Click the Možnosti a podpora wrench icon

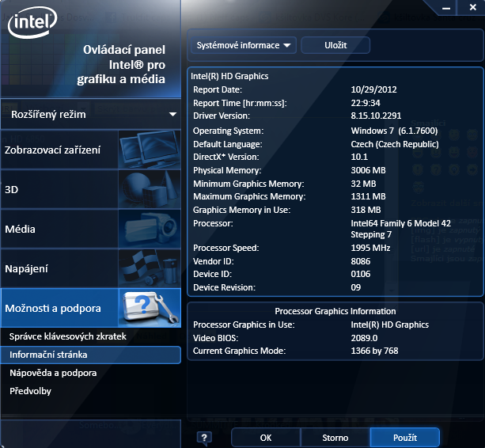150,308
